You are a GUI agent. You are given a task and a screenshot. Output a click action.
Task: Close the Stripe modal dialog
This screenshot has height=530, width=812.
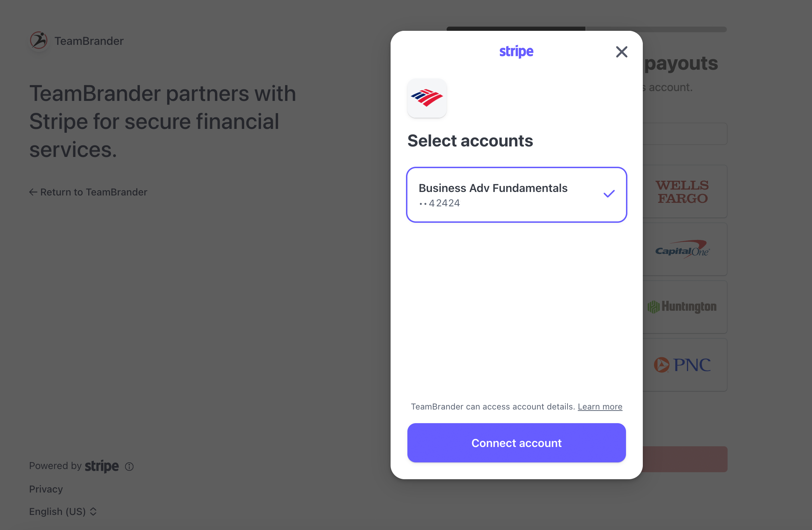(x=621, y=52)
